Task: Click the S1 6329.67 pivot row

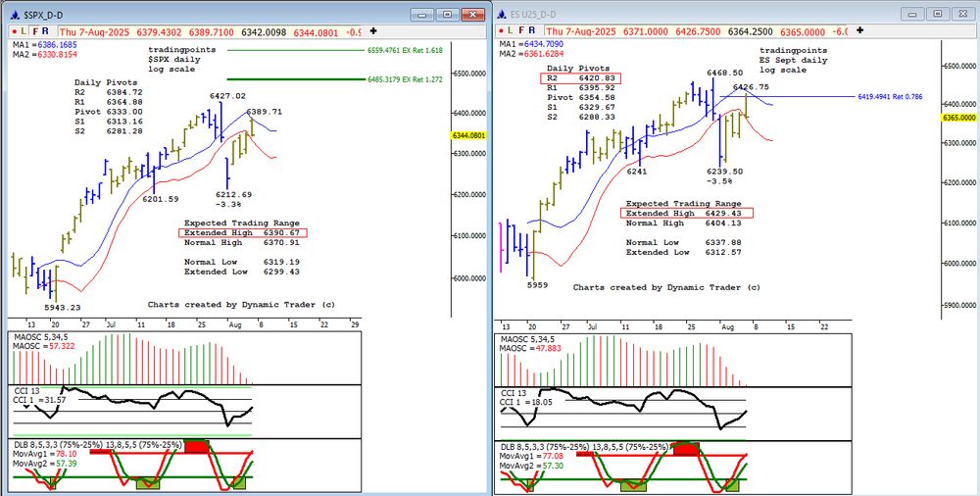Action: pyautogui.click(x=580, y=108)
